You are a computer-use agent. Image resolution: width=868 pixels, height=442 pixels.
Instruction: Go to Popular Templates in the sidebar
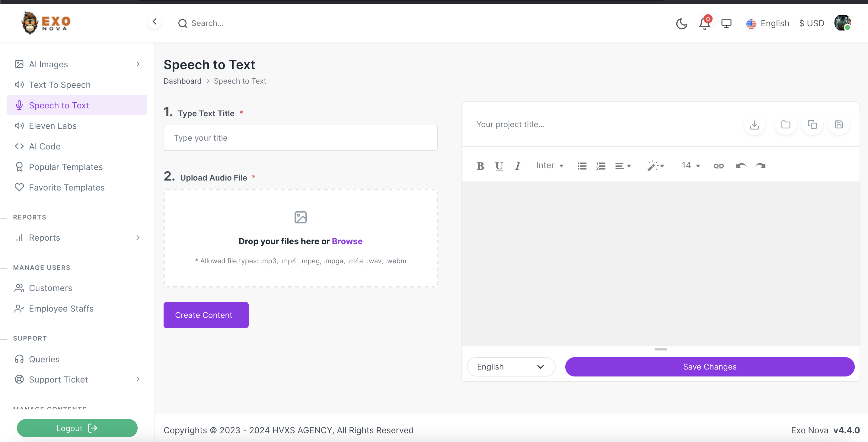[x=66, y=167]
